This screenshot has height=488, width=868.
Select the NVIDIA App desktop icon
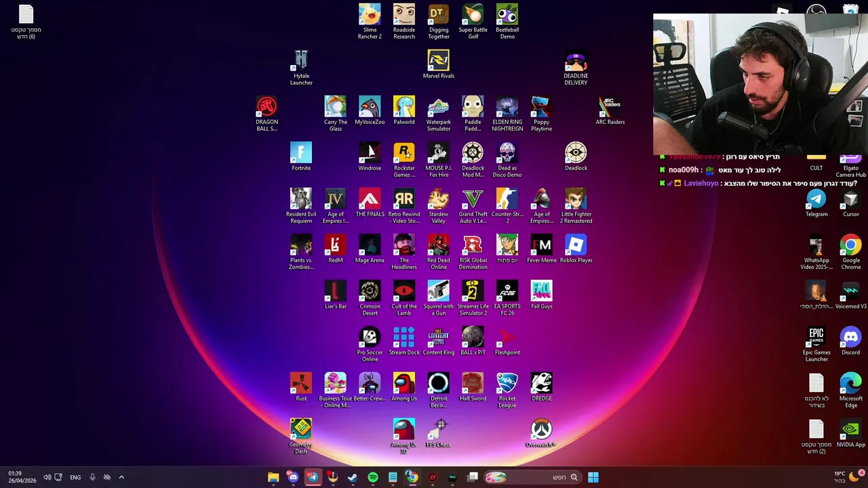850,433
